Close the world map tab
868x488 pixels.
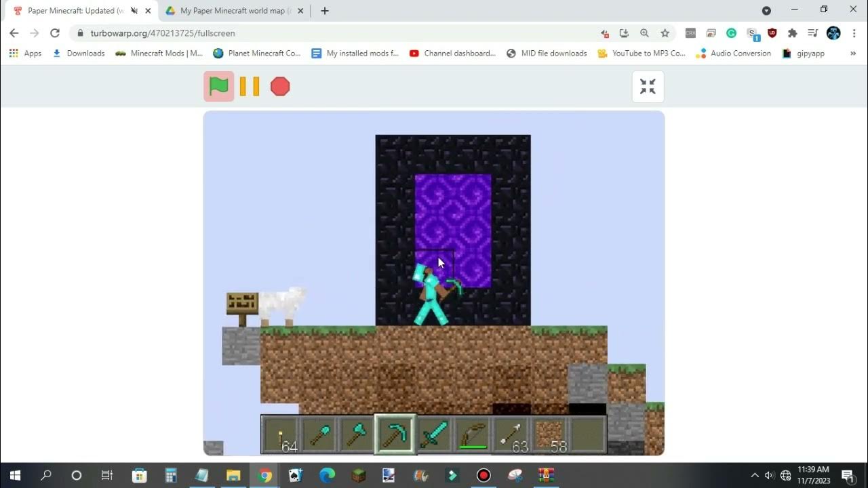(300, 11)
